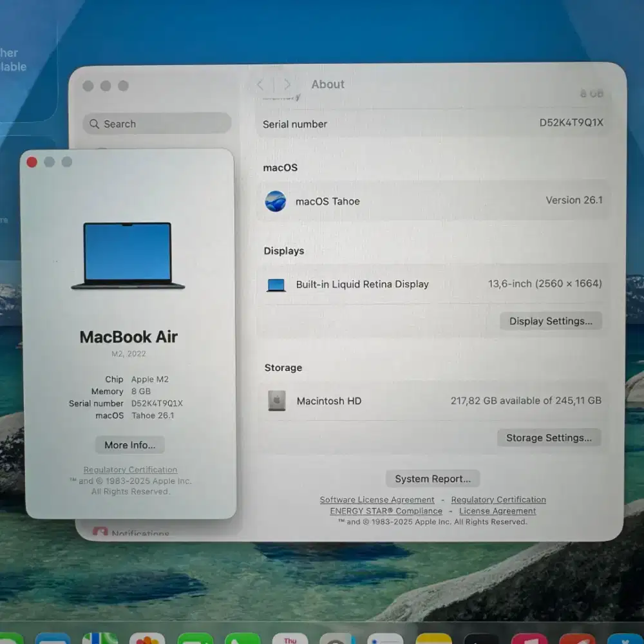
Task: Select the Macintosh HD drive icon
Action: pos(276,401)
